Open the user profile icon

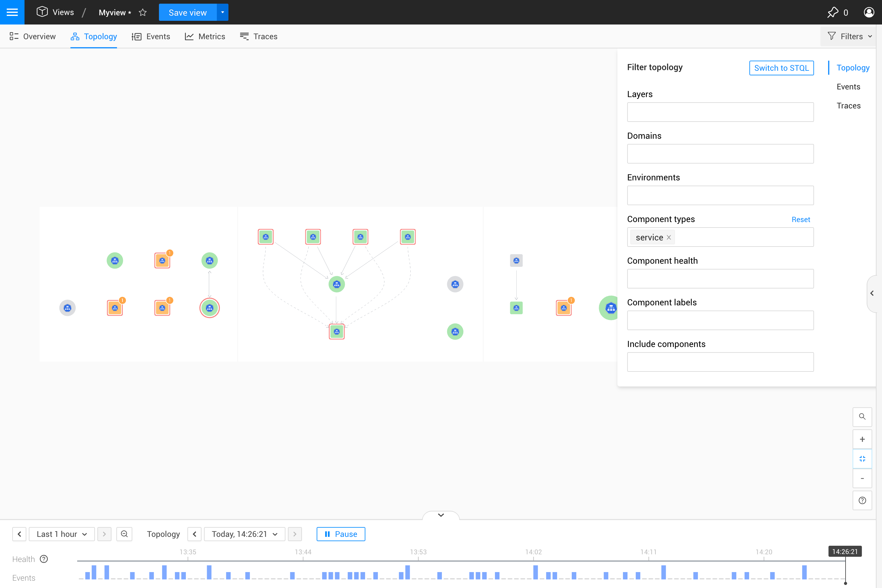(x=869, y=12)
